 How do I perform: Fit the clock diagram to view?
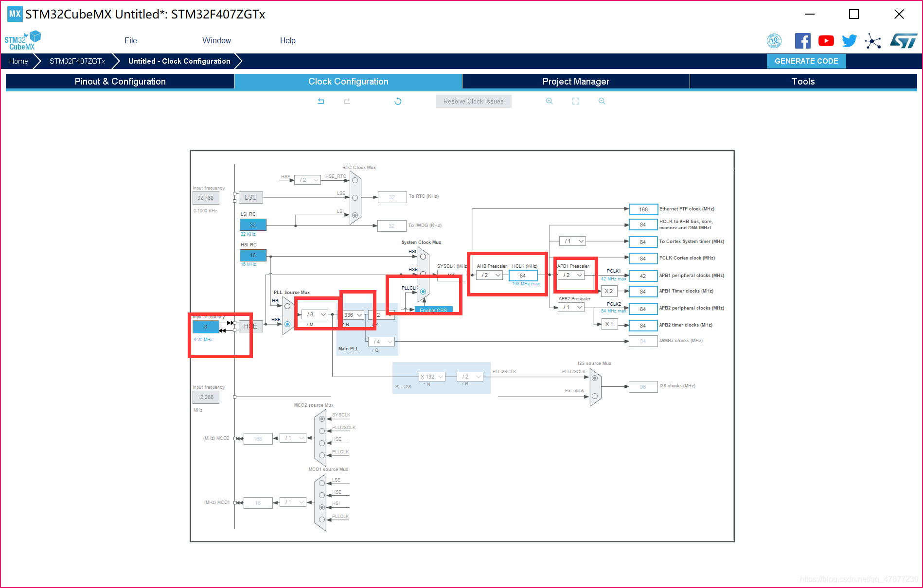[576, 101]
